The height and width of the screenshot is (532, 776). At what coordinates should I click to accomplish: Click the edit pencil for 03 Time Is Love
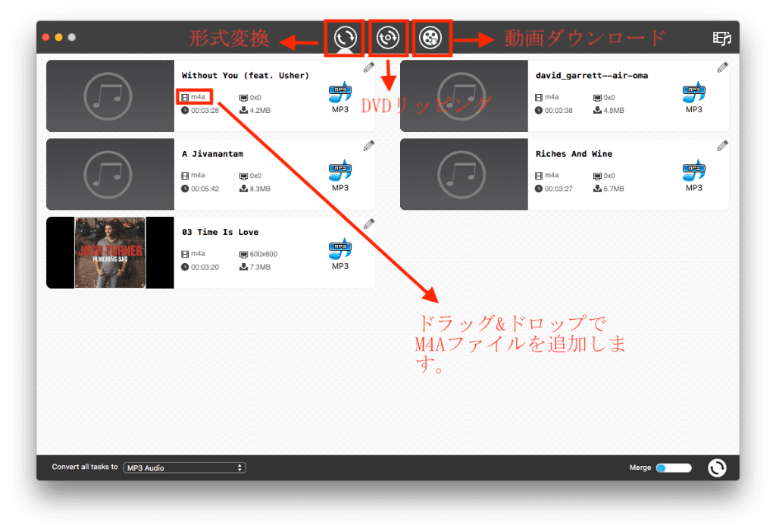368,224
